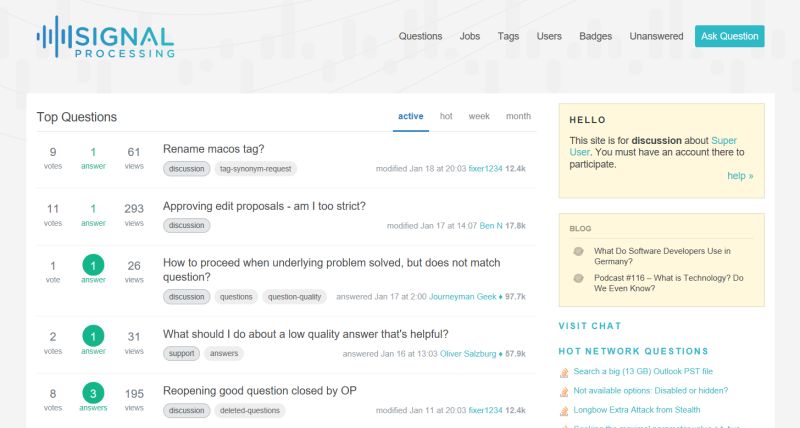This screenshot has height=428, width=800.
Task: Open 'Search a big (13 GB) Outlook PST file'
Action: [x=643, y=371]
